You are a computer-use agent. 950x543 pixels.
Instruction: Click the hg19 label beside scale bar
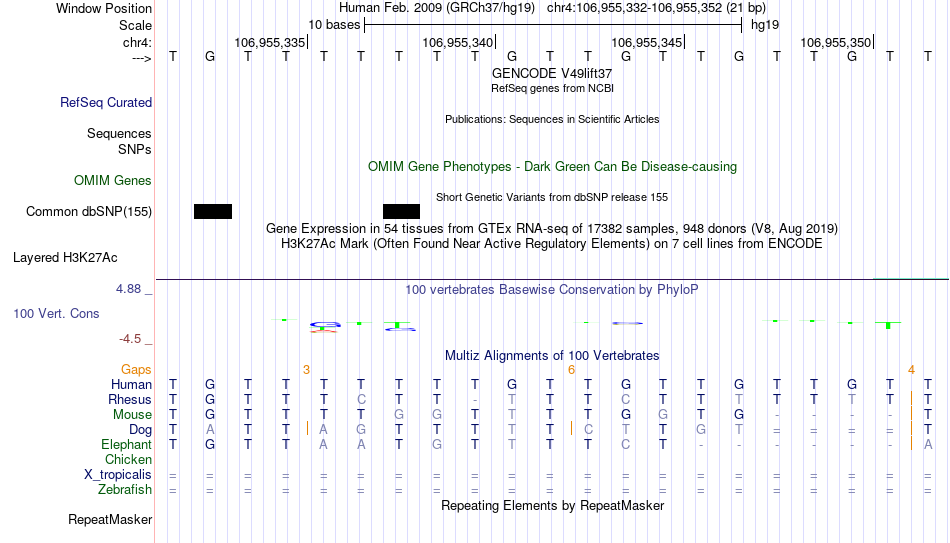point(765,25)
